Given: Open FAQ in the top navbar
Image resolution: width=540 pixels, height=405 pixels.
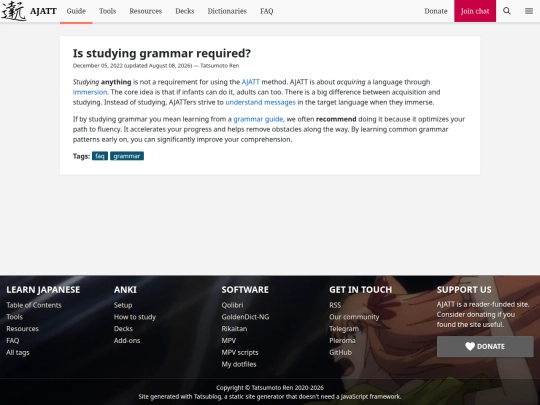Looking at the screenshot, I should 267,11.
